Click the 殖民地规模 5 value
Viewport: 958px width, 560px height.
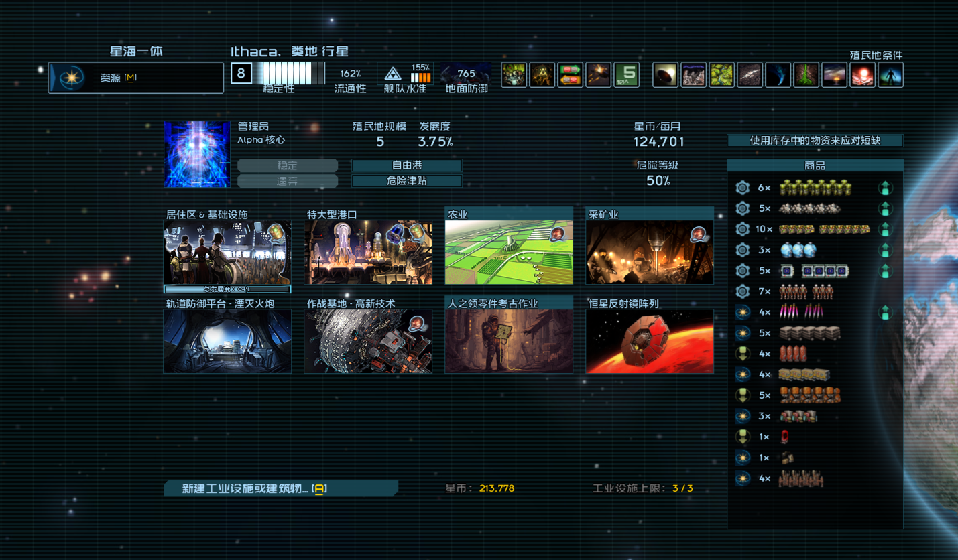(x=380, y=141)
